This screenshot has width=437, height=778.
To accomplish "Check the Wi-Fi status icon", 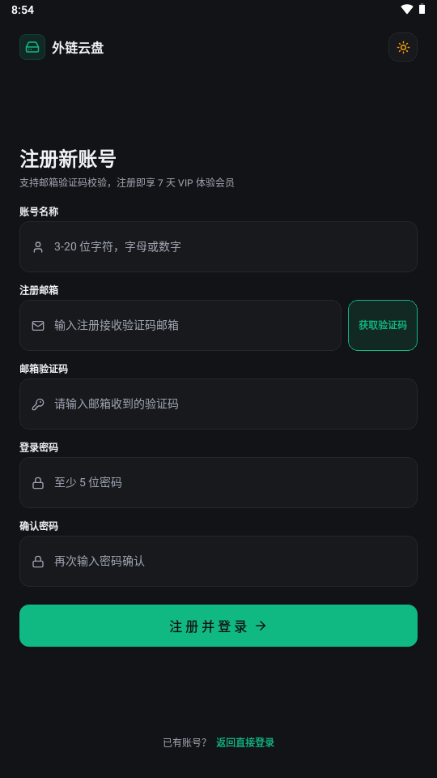I will point(407,9).
